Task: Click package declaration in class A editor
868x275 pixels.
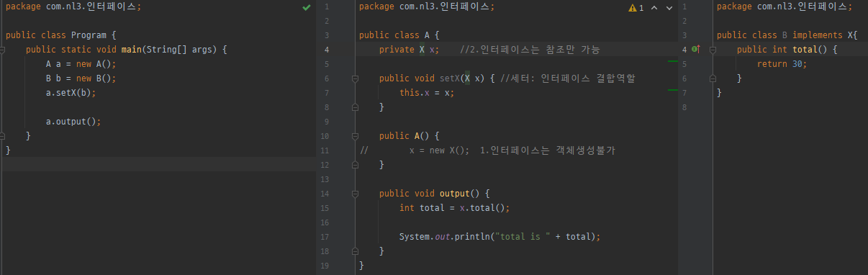Action: point(426,6)
